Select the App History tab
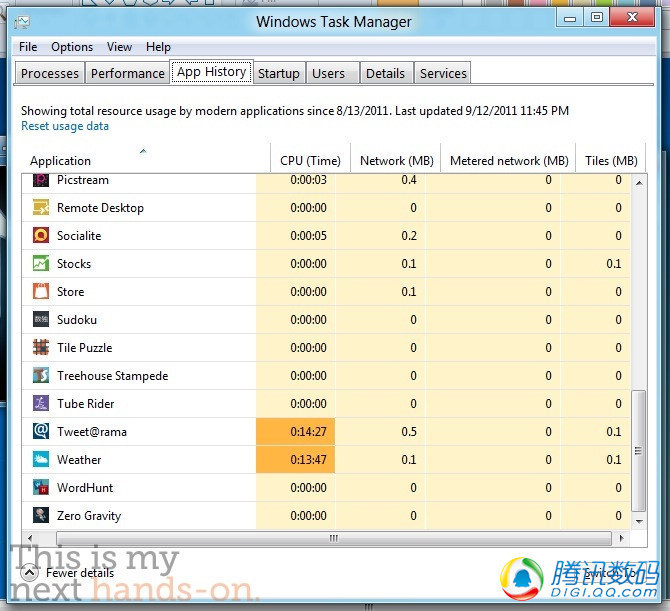This screenshot has height=611, width=670. (x=212, y=72)
